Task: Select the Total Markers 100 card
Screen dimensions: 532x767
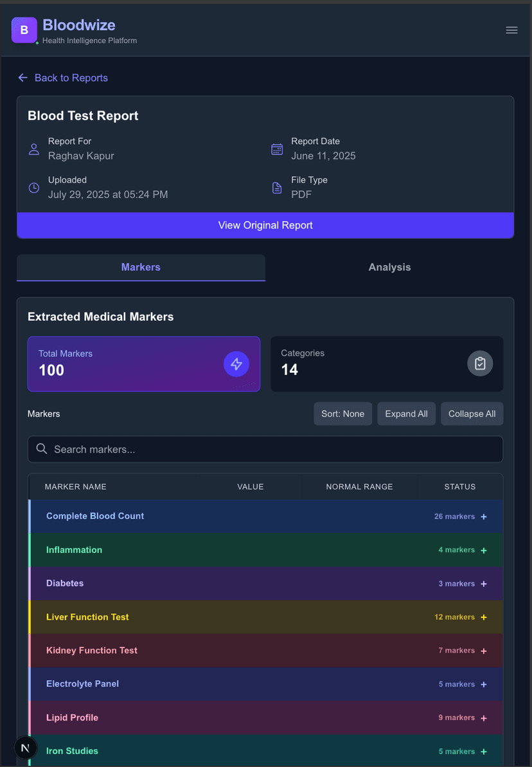Action: [x=144, y=364]
